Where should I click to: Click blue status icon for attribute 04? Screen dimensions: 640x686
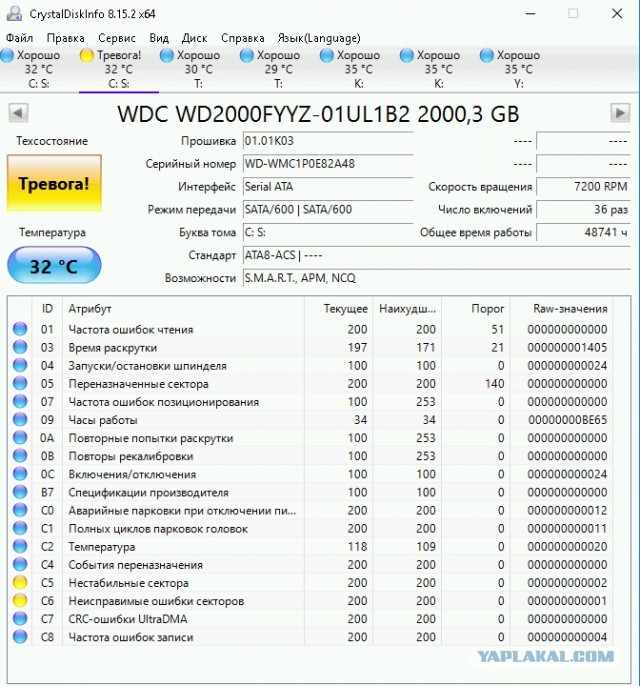point(20,365)
